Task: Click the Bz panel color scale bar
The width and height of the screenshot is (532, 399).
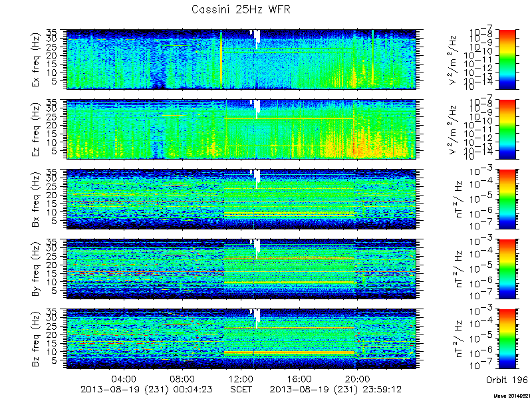Action: pos(507,339)
